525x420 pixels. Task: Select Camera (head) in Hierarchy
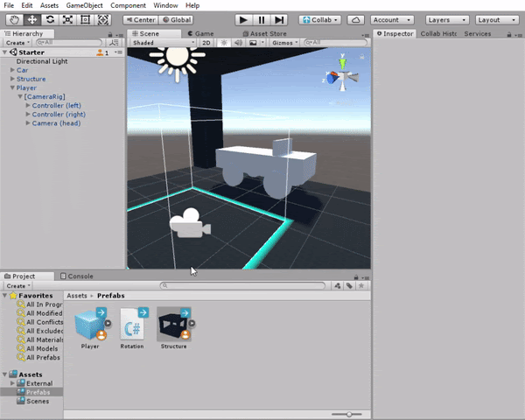point(56,123)
